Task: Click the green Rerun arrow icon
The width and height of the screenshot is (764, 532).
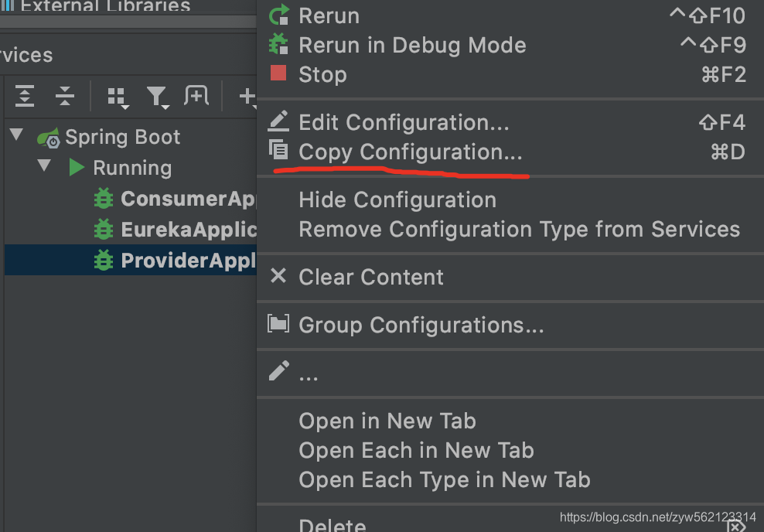Action: pos(278,15)
